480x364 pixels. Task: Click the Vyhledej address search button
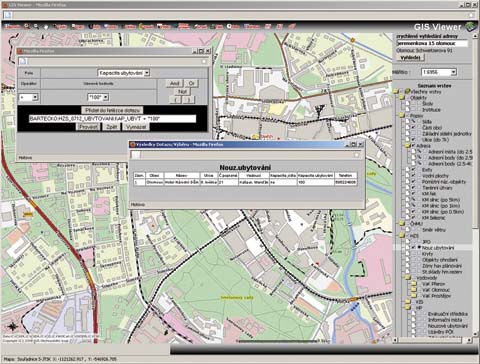[x=410, y=57]
